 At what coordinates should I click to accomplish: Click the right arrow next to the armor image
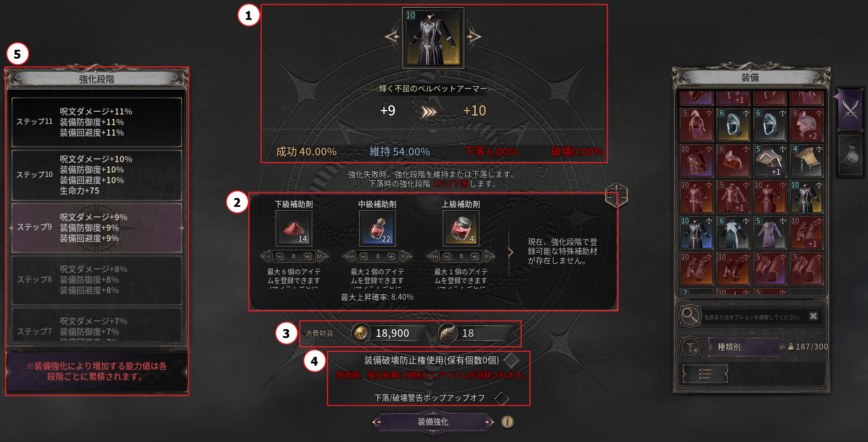[474, 37]
